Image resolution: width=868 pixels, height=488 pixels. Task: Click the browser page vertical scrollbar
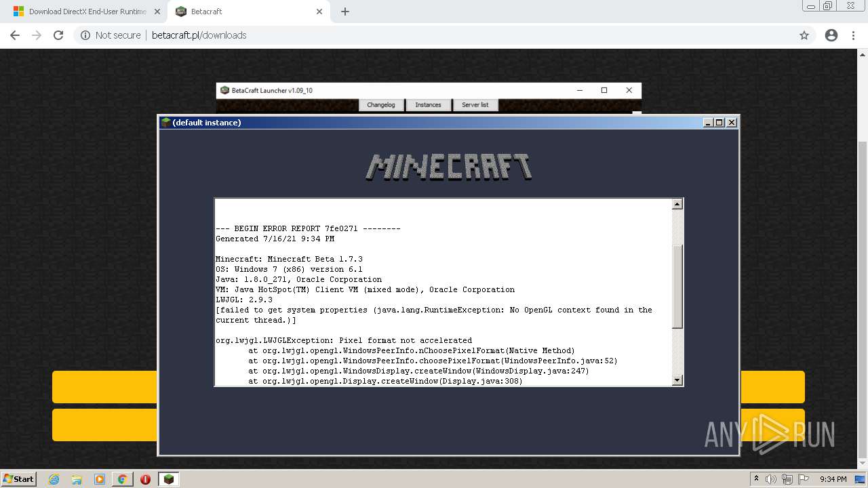click(863, 301)
